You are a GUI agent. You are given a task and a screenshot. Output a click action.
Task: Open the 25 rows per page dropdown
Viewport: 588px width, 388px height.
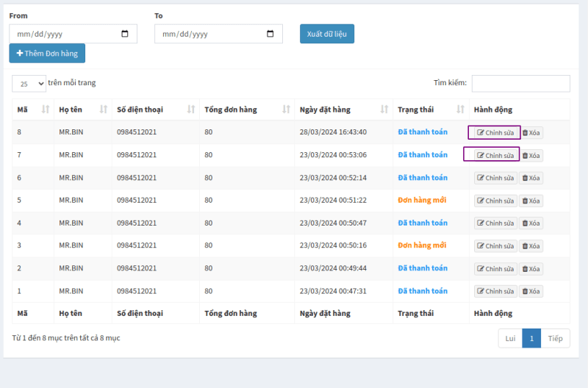tap(29, 84)
